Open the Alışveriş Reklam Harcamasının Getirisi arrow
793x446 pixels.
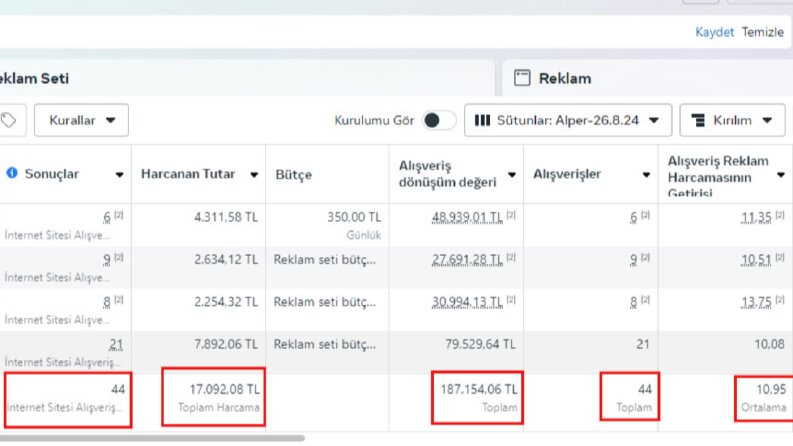pos(781,175)
